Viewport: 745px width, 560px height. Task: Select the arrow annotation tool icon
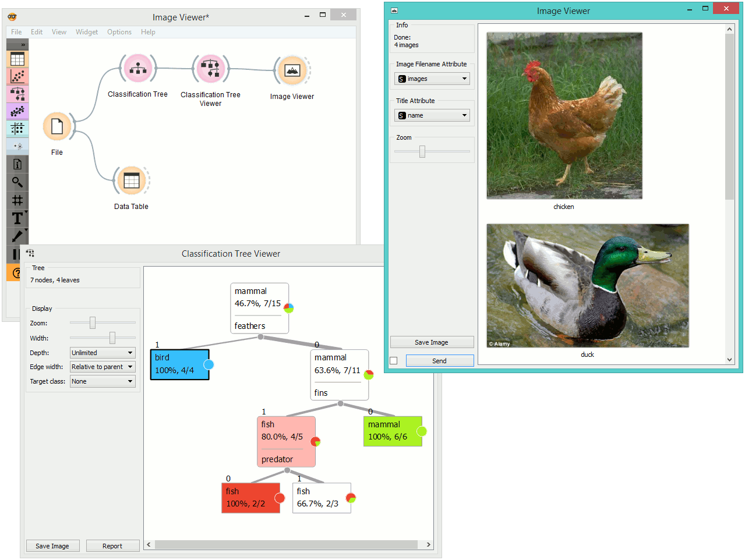(16, 236)
